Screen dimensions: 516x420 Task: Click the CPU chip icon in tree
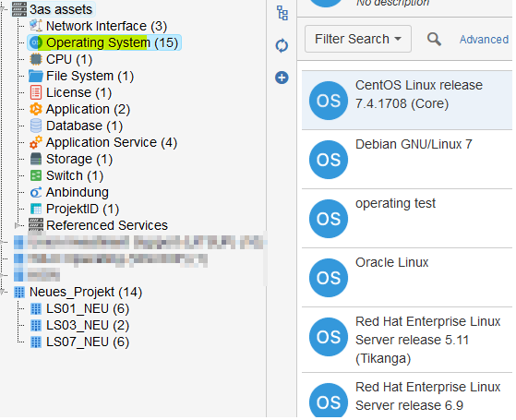(36, 60)
